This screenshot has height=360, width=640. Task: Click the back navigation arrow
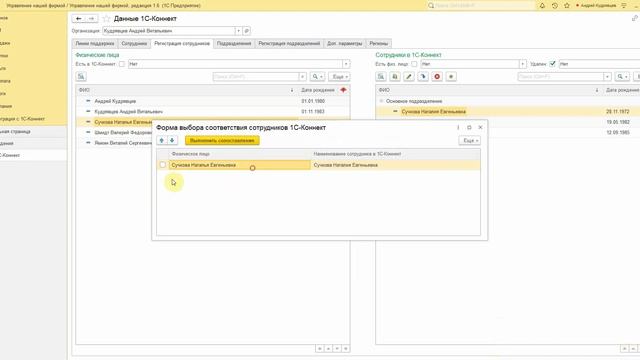pos(79,18)
